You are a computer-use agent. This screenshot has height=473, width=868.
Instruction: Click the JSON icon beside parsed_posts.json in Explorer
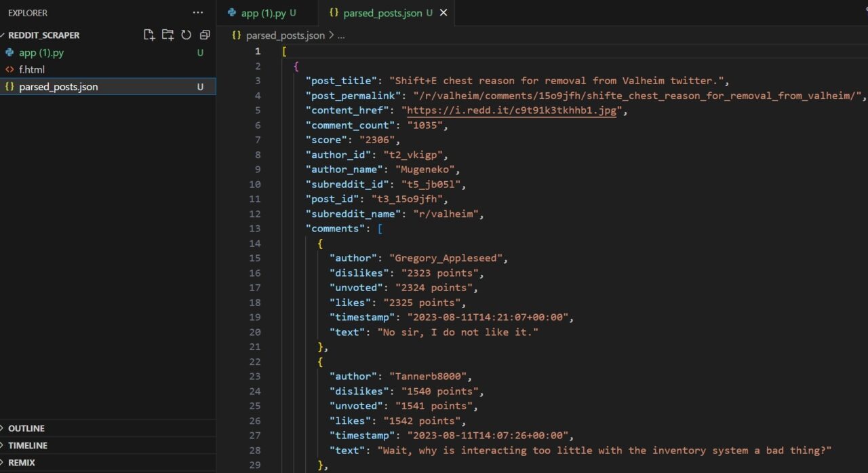[9, 86]
